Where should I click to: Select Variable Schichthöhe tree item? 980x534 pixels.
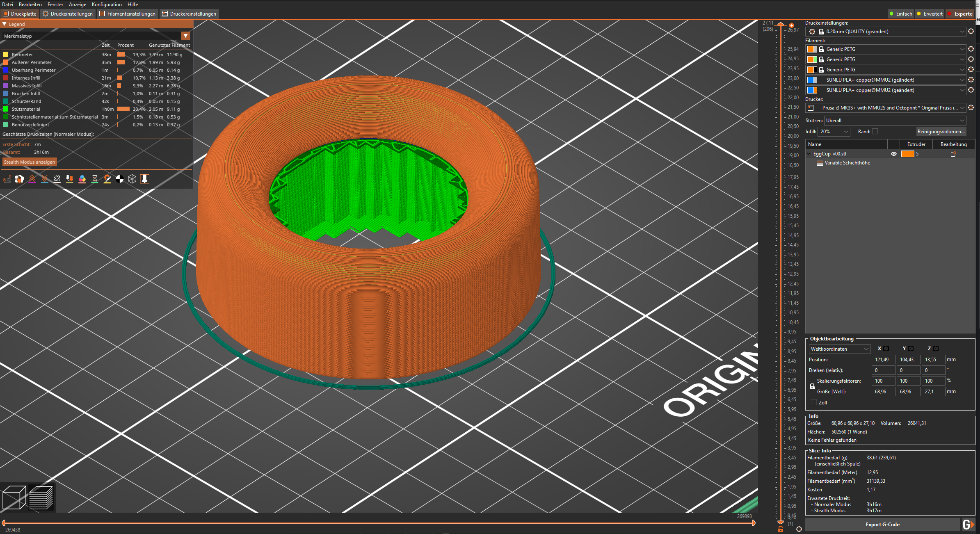click(847, 163)
